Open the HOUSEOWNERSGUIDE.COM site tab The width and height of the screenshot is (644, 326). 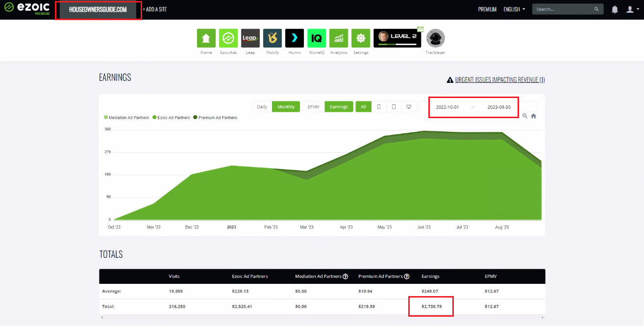click(99, 10)
